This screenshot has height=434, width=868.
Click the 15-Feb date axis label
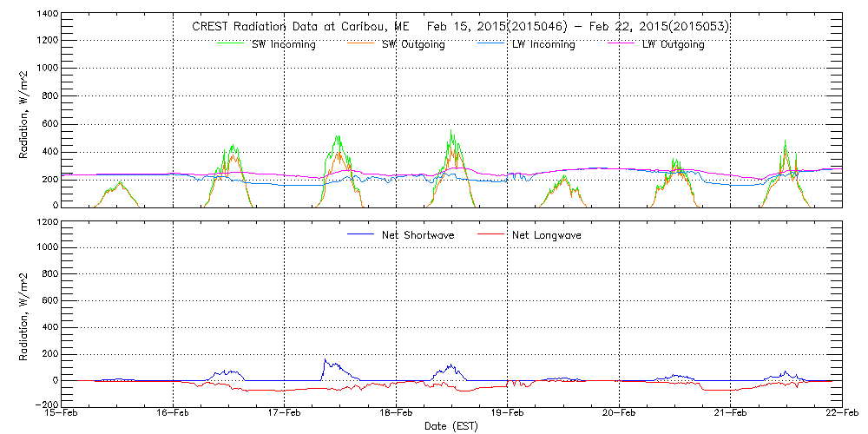pos(62,413)
